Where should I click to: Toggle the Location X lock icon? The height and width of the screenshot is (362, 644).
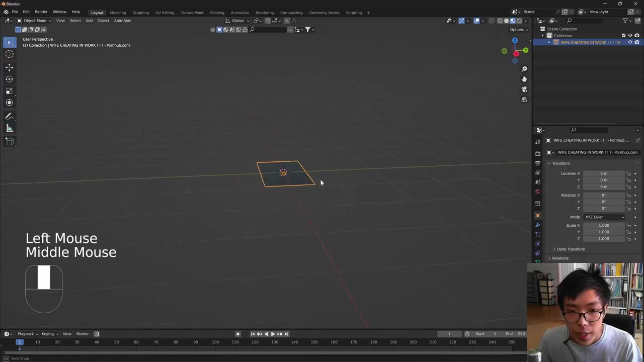[x=628, y=173]
